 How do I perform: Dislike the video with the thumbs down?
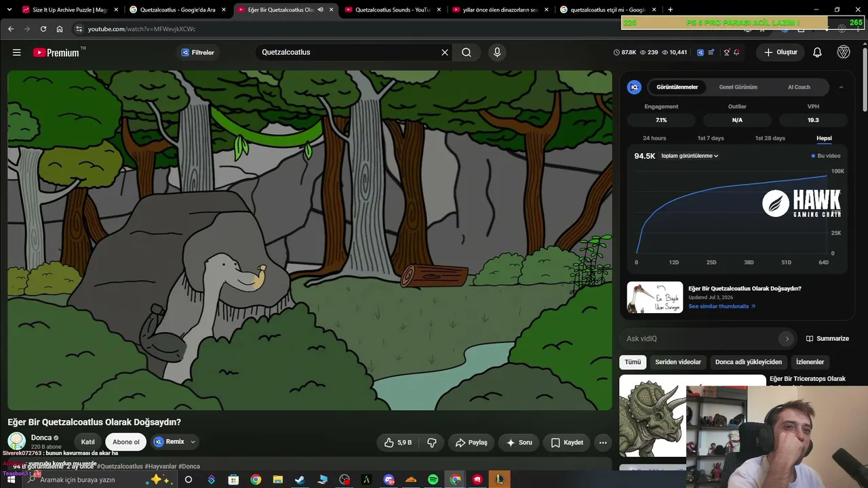[431, 443]
